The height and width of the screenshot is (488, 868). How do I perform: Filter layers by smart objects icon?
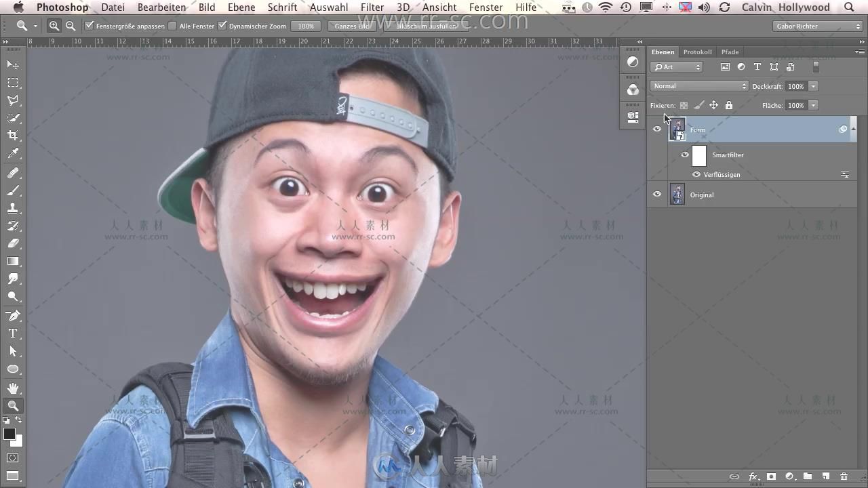pyautogui.click(x=790, y=67)
